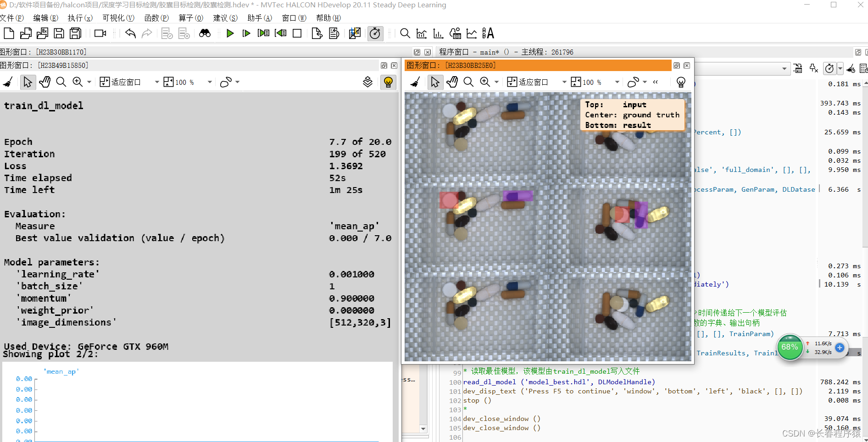Viewport: 868px width, 442px height.
Task: Open ROI shape dropdown in right graphics window
Action: pyautogui.click(x=645, y=82)
